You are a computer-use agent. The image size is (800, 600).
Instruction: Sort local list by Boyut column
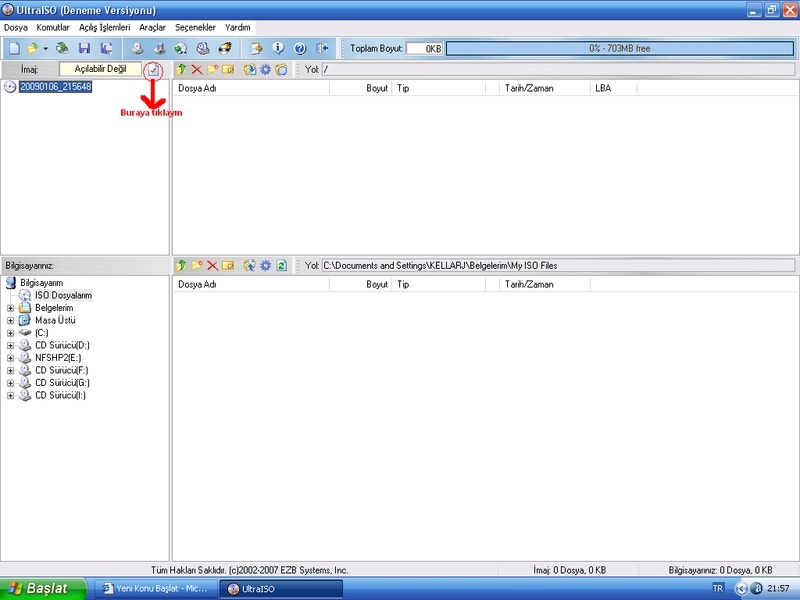[361, 284]
